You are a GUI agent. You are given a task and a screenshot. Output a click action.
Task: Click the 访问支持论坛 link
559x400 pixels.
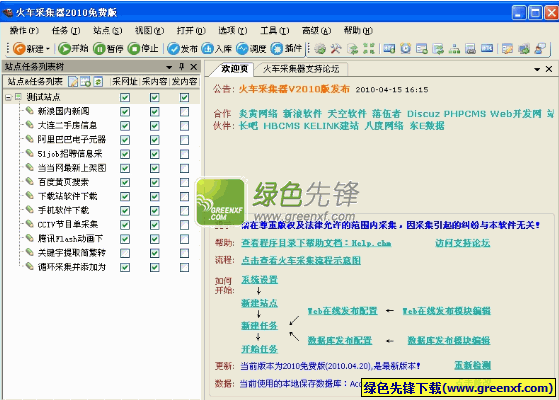point(462,243)
